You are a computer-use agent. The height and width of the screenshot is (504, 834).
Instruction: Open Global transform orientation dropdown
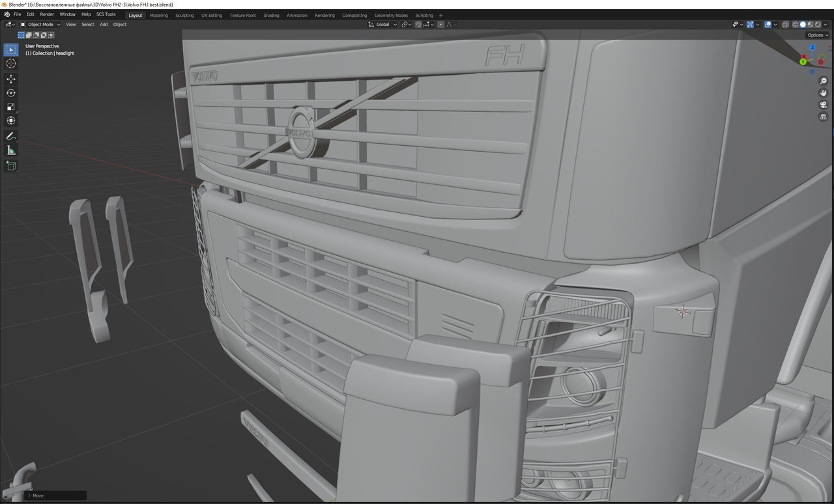pyautogui.click(x=382, y=24)
